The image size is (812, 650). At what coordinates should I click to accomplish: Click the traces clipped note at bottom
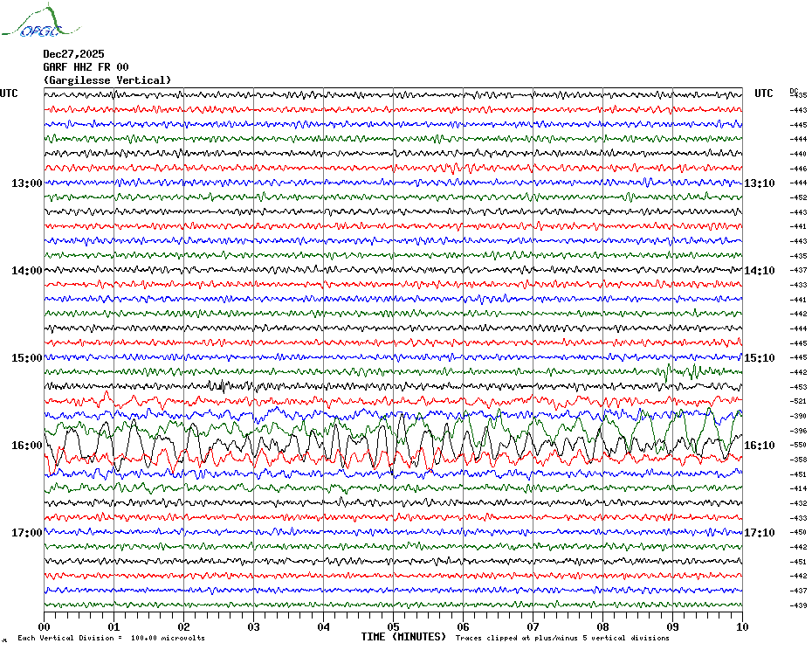click(x=562, y=638)
